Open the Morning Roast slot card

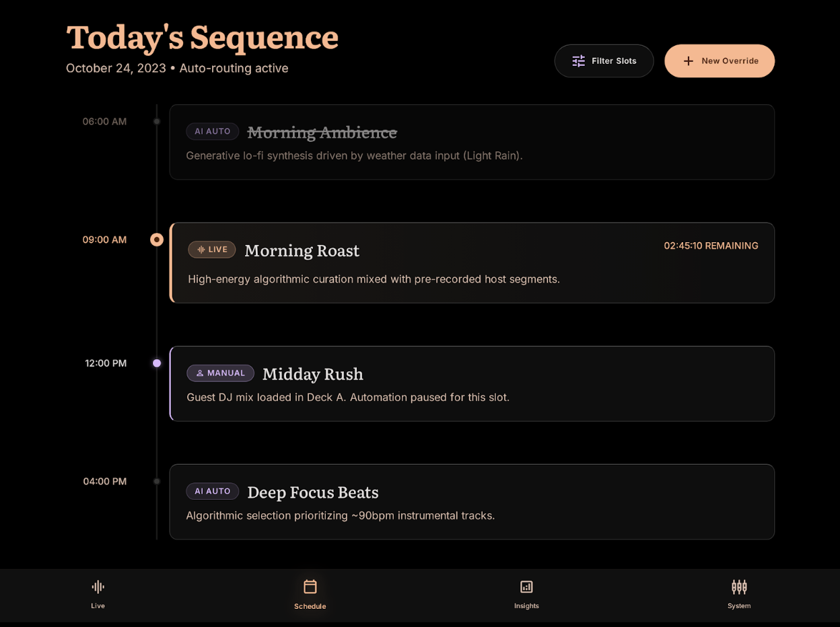coord(472,263)
